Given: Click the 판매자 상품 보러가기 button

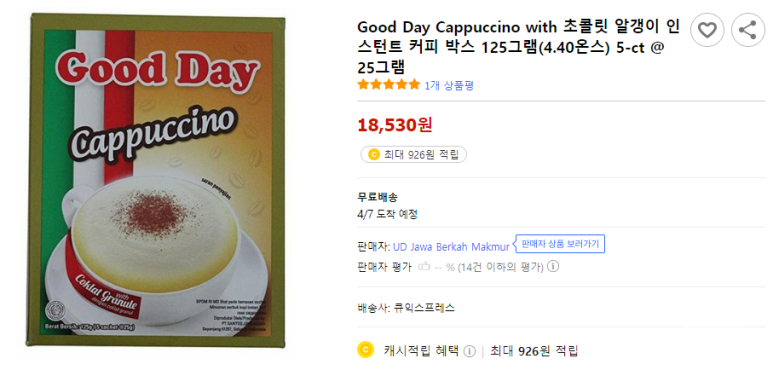Looking at the screenshot, I should [x=561, y=244].
